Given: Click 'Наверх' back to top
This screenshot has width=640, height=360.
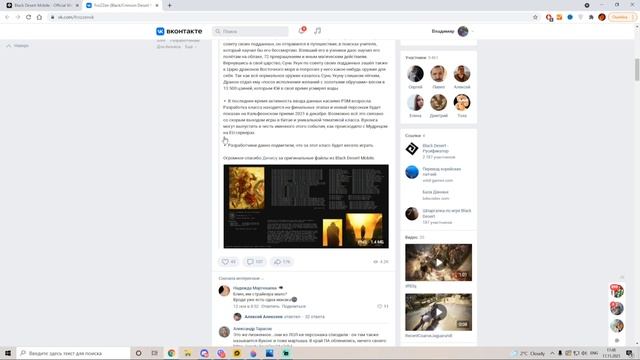Looking at the screenshot, I should tap(18, 46).
